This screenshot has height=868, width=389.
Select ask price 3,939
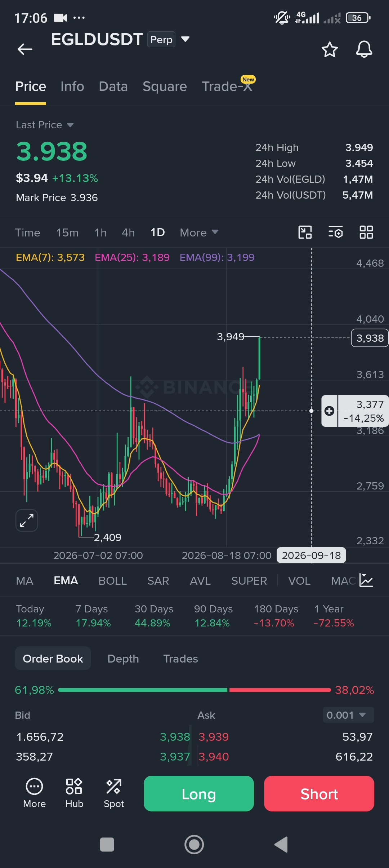tap(214, 737)
